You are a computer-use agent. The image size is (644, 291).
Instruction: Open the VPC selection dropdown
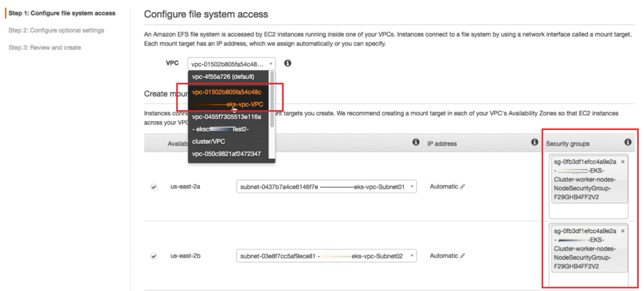231,64
